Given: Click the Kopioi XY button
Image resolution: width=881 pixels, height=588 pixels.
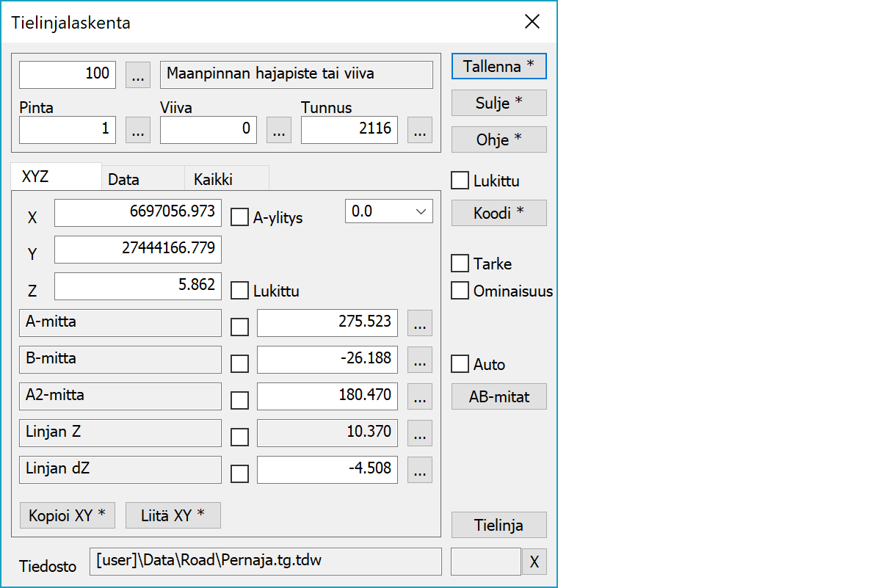Looking at the screenshot, I should pos(67,515).
